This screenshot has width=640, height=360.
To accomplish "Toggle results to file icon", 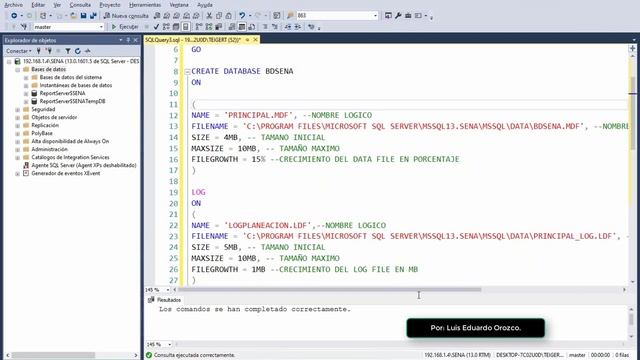I will (x=251, y=27).
